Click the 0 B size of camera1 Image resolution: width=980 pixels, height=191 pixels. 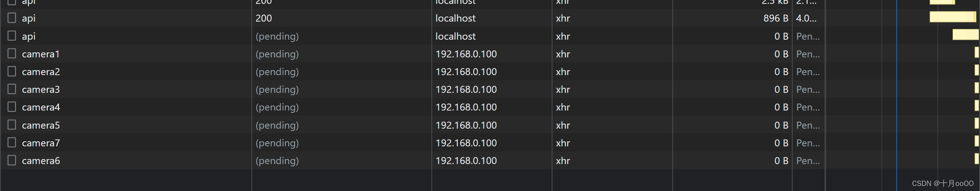coord(781,54)
